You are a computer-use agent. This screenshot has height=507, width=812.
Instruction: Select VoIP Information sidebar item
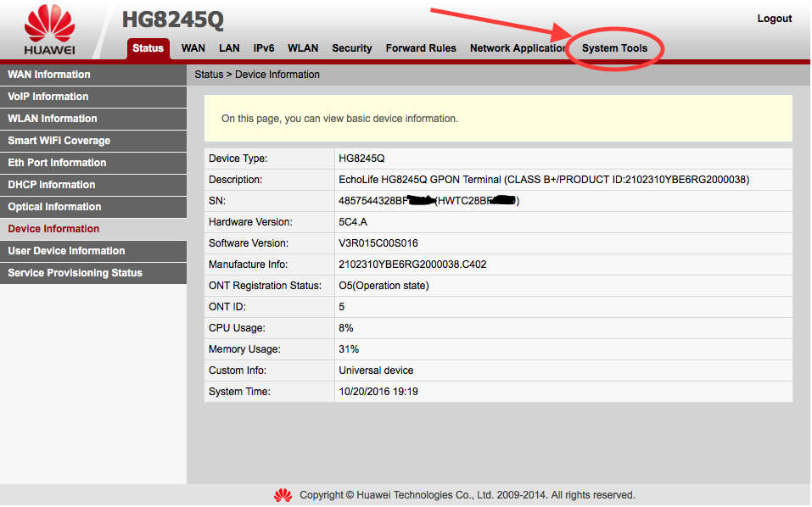(x=48, y=97)
